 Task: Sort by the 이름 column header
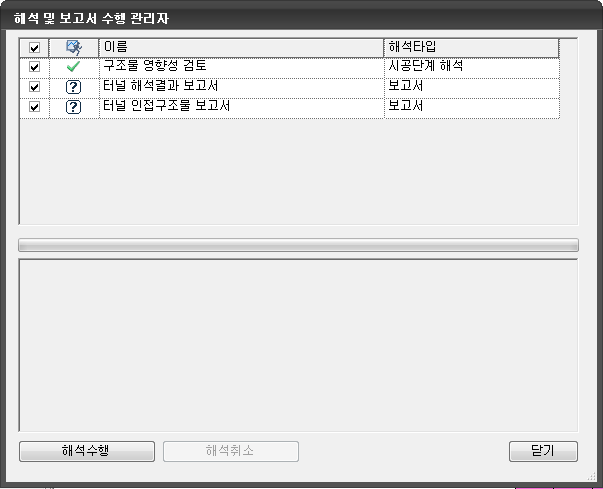pos(242,48)
